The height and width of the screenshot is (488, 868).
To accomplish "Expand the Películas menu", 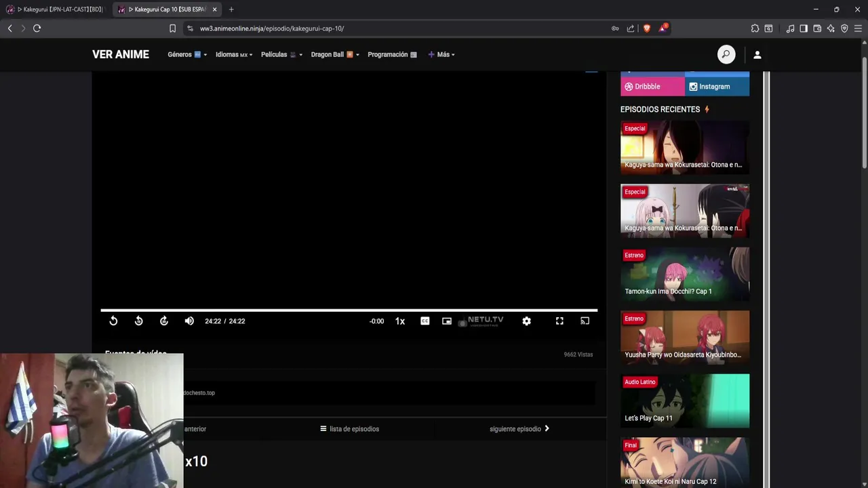I will tap(281, 54).
